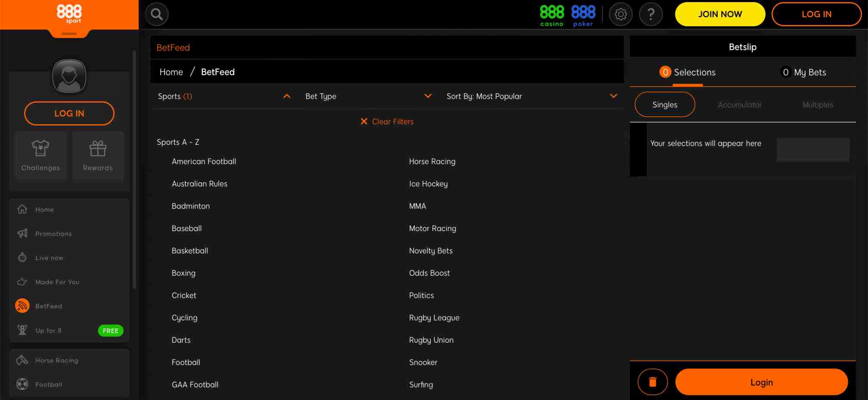Filter by Snooker

point(423,362)
